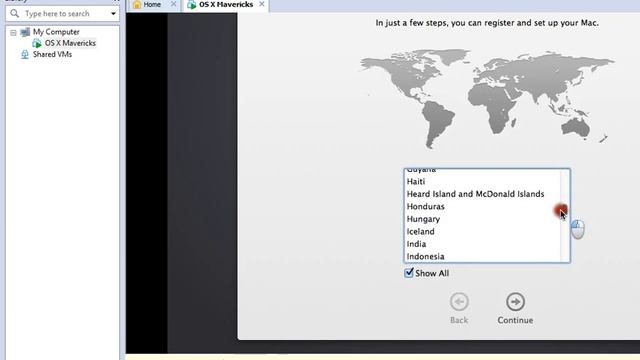Click the OS X Mavericks tab icon
The height and width of the screenshot is (360, 640).
point(191,4)
